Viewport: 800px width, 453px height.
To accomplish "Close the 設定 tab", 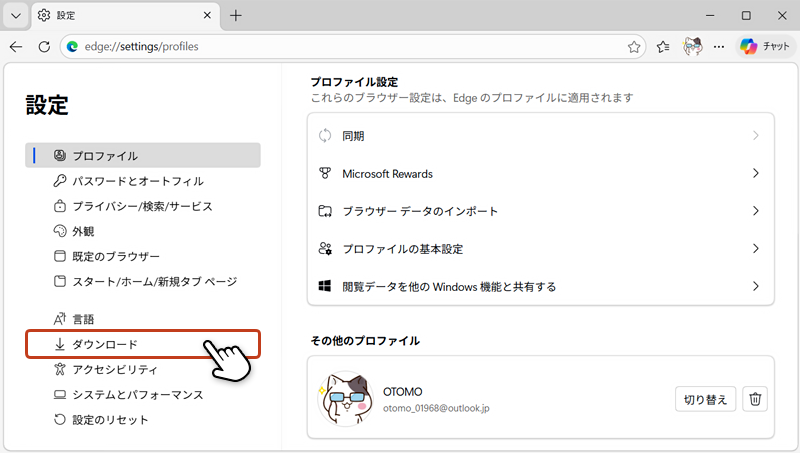I will (x=207, y=15).
